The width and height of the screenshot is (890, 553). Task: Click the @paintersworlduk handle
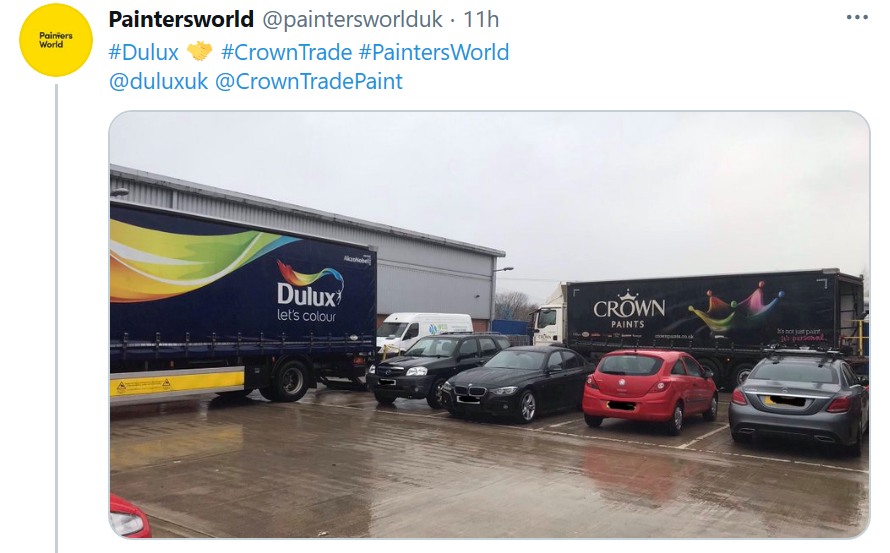[352, 20]
